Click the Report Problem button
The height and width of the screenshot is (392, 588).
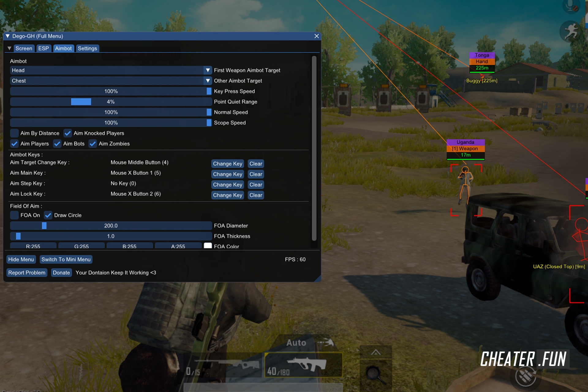27,272
